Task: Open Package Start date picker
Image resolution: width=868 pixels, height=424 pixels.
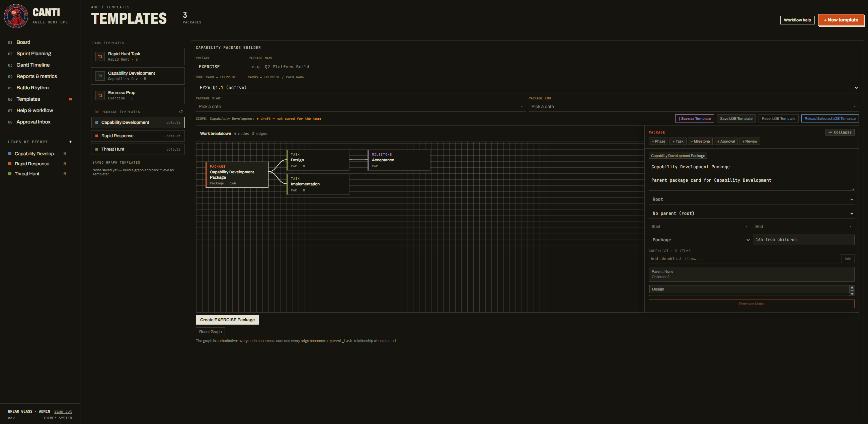Action: [x=361, y=106]
